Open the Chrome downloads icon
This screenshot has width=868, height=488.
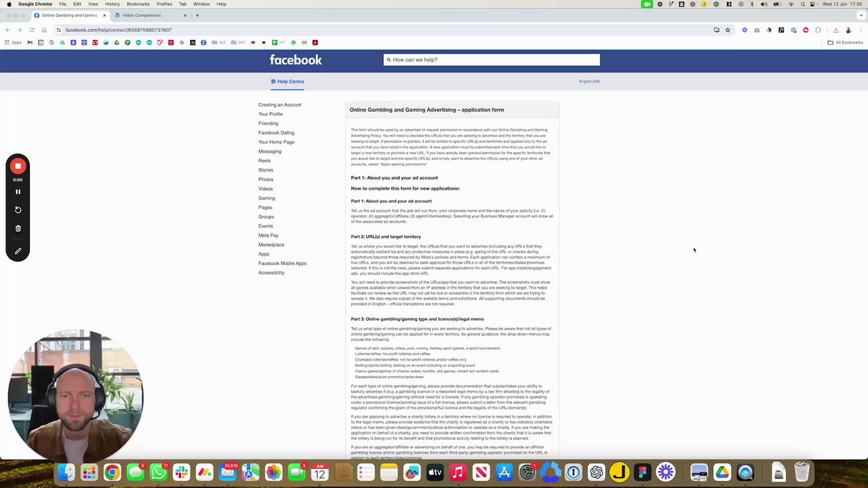coord(836,30)
